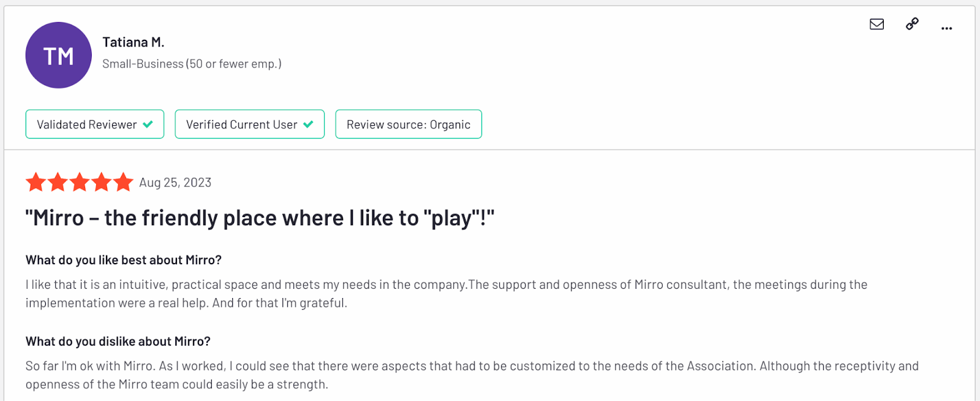
Task: Click the Review source: Organic badge
Action: click(x=409, y=124)
